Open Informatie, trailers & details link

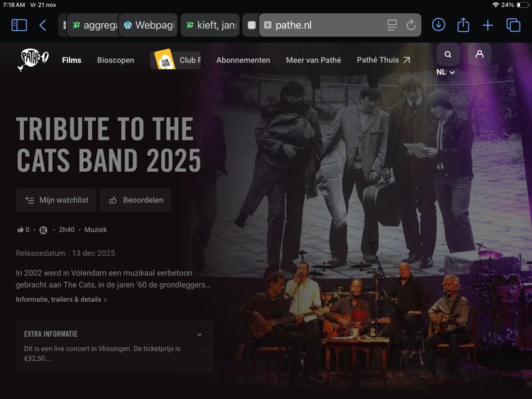point(61,299)
